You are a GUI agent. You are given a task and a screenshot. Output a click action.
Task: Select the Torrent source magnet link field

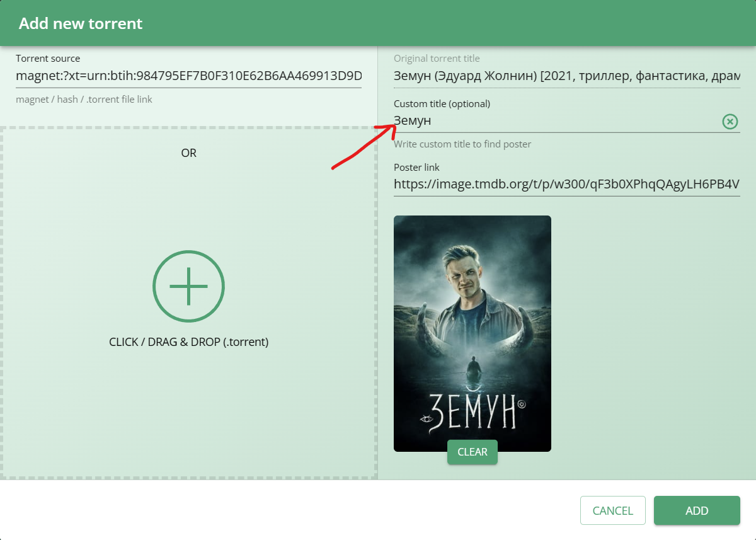189,76
